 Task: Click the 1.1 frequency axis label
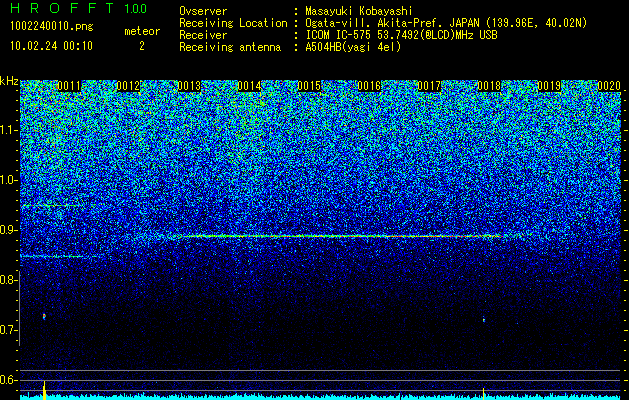point(7,130)
